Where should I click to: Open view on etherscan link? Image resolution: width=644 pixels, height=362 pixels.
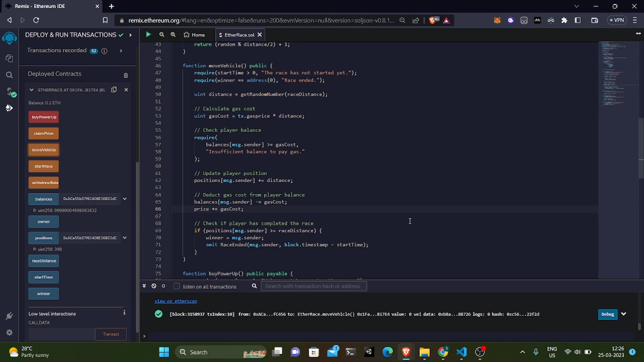pos(176,301)
